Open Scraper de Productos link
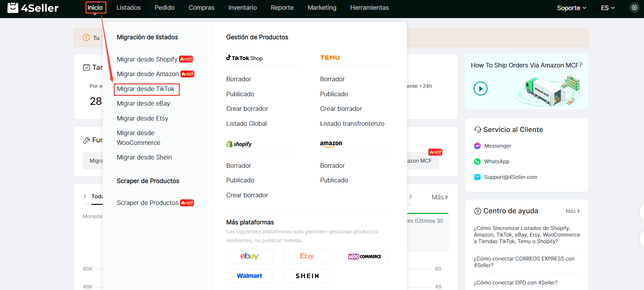 [x=148, y=203]
